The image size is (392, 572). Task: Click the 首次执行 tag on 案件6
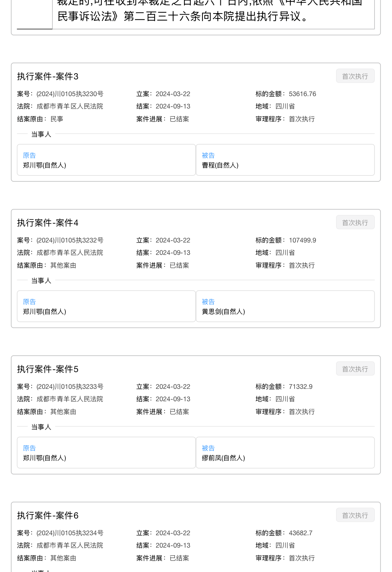click(x=355, y=515)
